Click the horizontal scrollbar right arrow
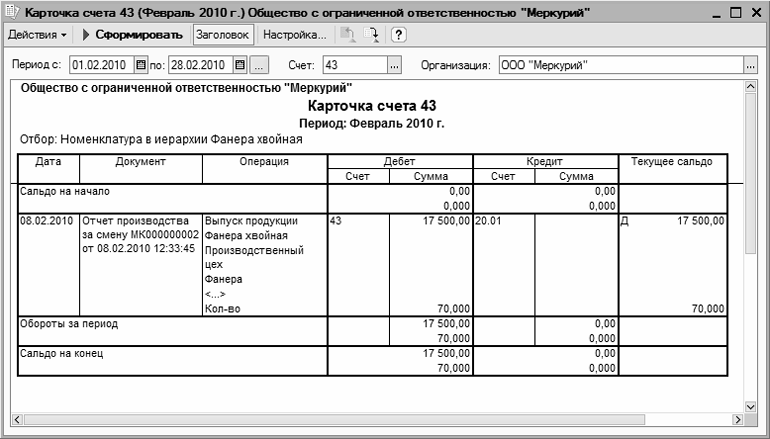 point(736,421)
